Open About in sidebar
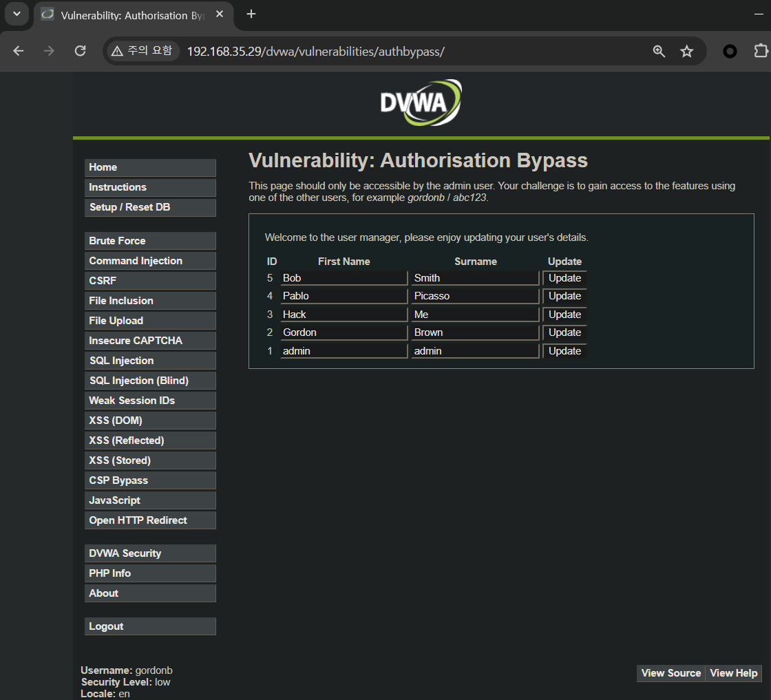The width and height of the screenshot is (771, 700). 150,593
